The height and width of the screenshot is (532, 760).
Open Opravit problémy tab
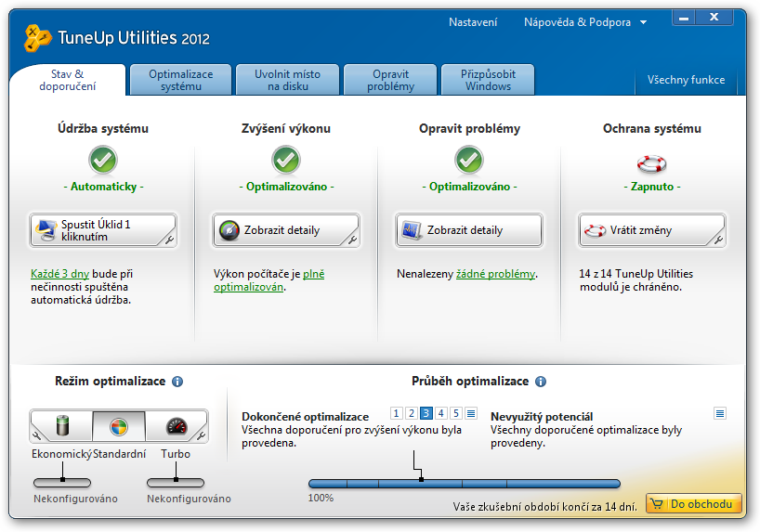pos(390,80)
